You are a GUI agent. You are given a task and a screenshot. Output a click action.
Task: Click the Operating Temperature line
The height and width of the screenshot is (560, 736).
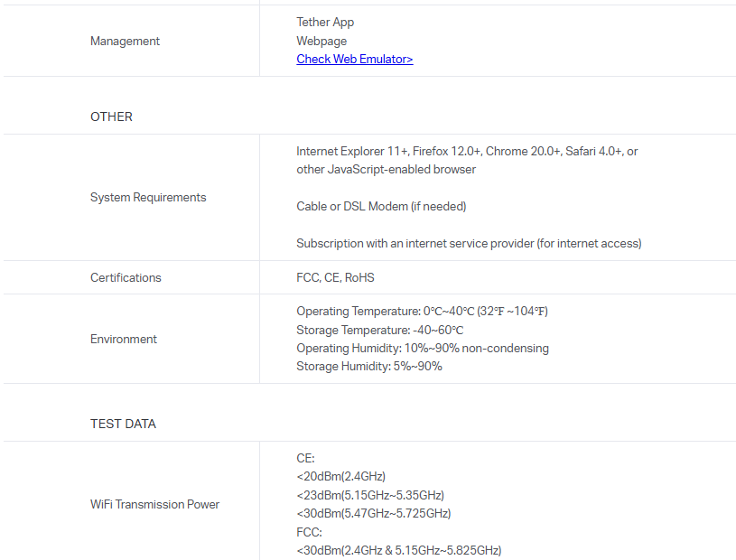pos(422,312)
